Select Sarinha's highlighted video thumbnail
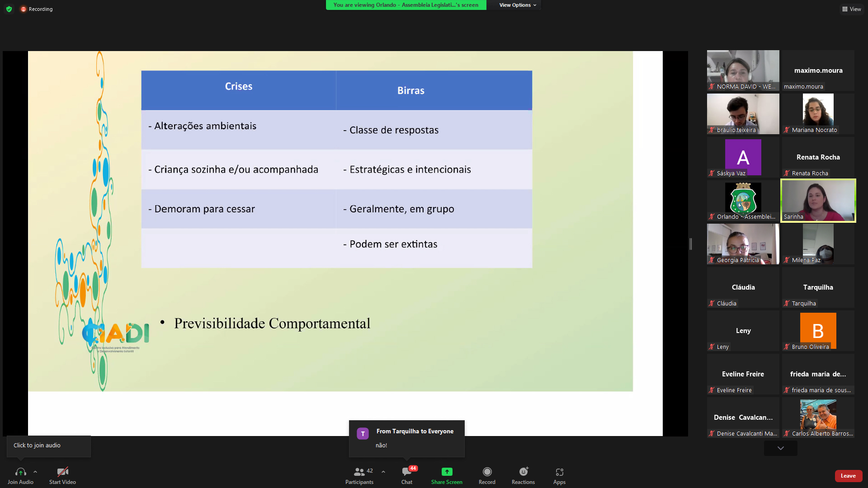 point(818,201)
